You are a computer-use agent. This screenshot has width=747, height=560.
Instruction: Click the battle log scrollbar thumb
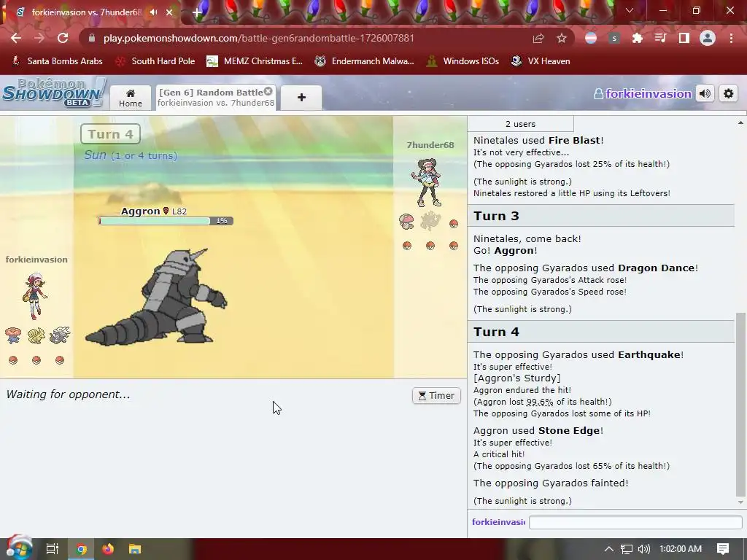pos(740,405)
